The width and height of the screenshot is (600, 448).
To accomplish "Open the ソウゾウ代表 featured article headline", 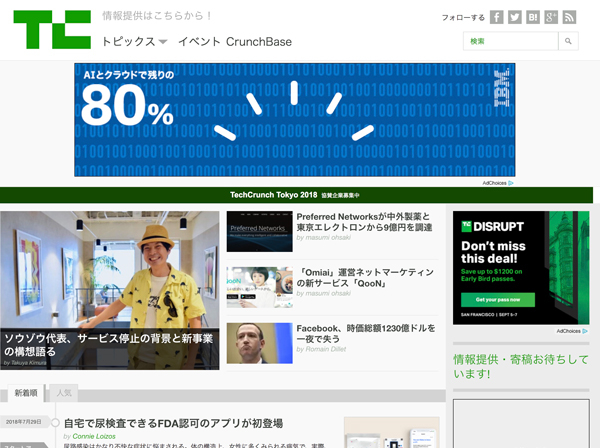I will [109, 345].
